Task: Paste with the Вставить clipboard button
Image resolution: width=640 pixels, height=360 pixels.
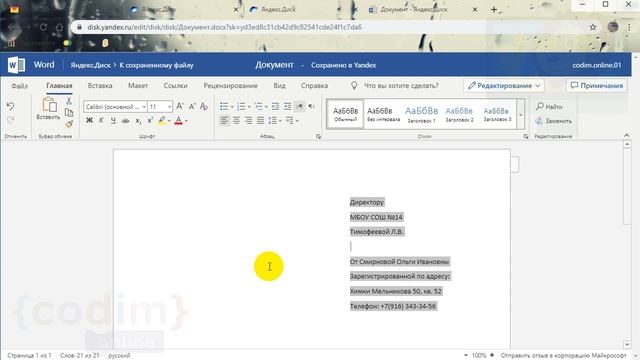Action: pyautogui.click(x=48, y=109)
